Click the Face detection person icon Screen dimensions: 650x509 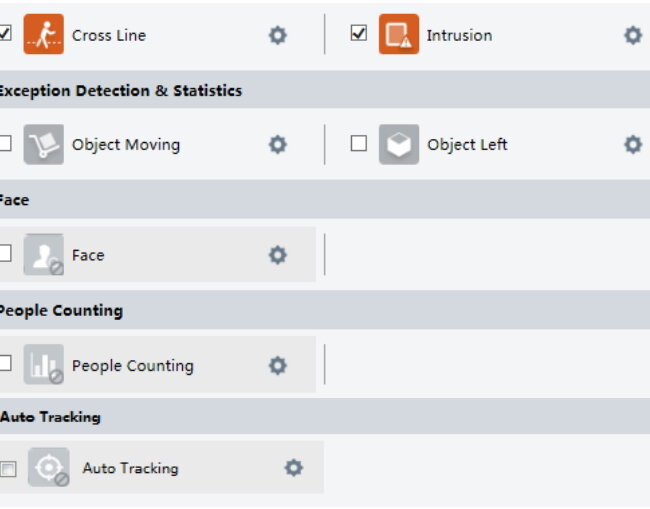(44, 254)
